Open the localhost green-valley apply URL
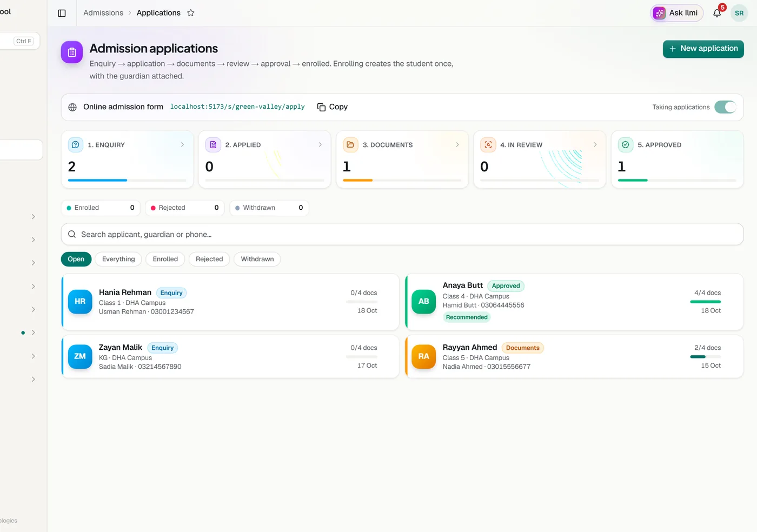 [237, 107]
